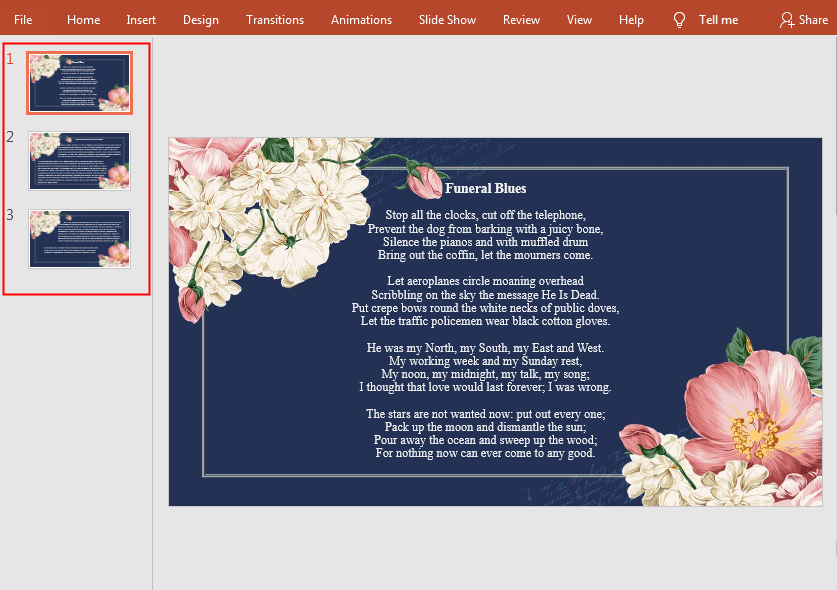
Task: Open the File tab
Action: 23,20
